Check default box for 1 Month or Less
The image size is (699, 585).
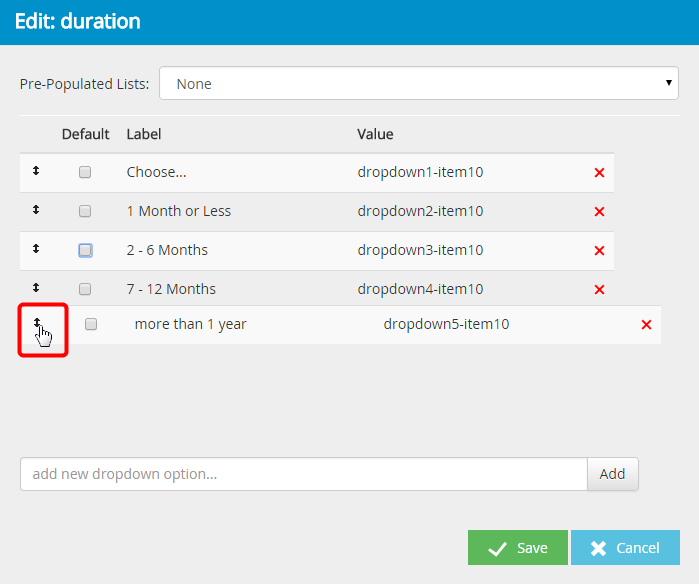[85, 211]
